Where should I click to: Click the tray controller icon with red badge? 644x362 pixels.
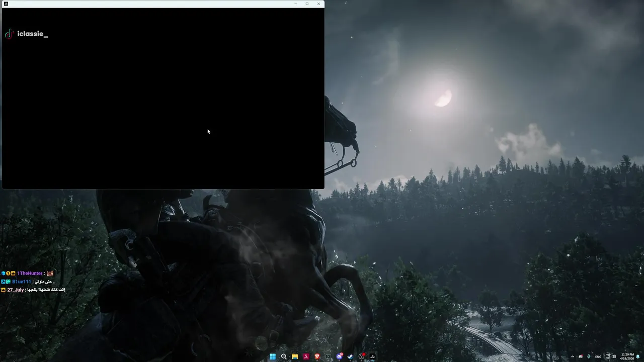tap(581, 356)
